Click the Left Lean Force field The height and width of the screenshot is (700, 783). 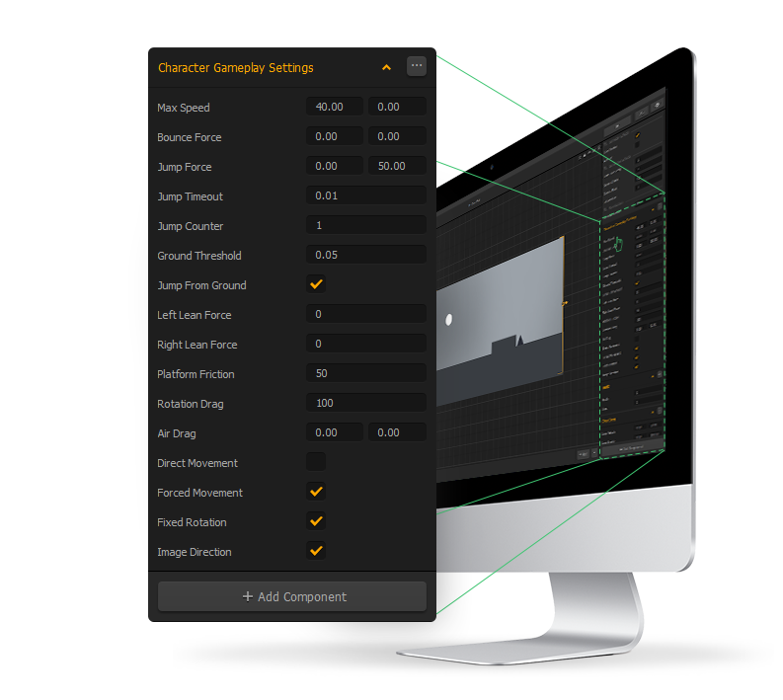[x=366, y=314]
